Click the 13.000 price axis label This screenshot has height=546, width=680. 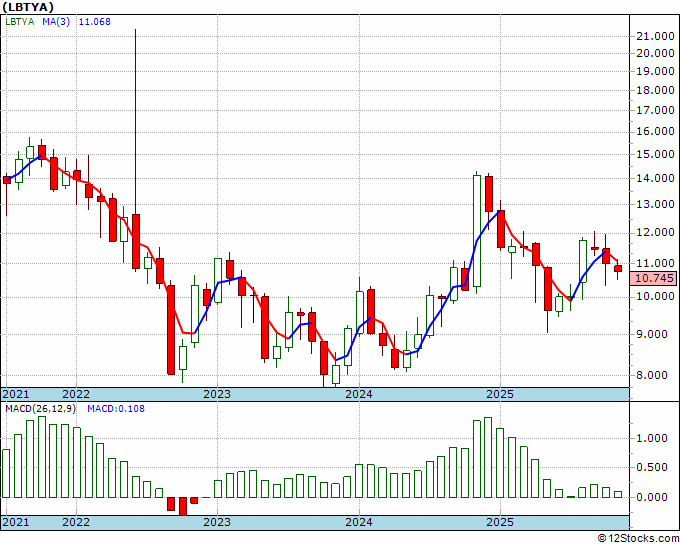[655, 204]
